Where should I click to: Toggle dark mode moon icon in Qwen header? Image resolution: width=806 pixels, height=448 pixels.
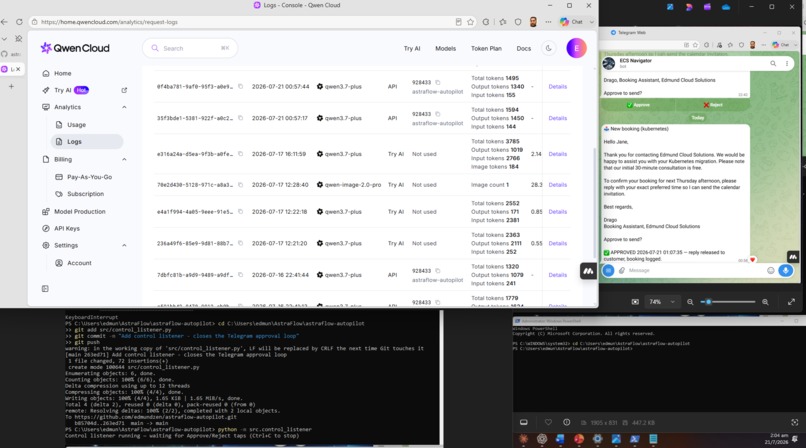[548, 48]
